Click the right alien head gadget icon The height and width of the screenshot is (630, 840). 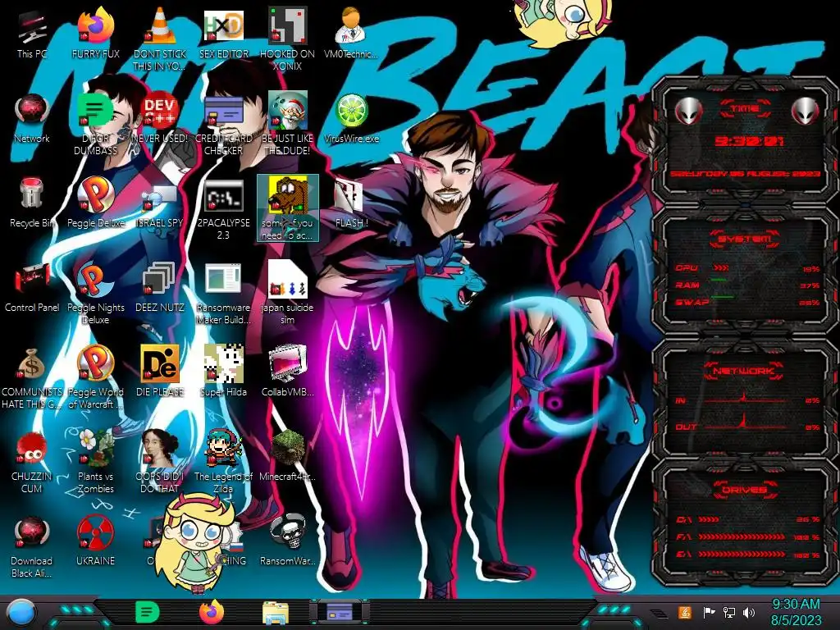(805, 112)
